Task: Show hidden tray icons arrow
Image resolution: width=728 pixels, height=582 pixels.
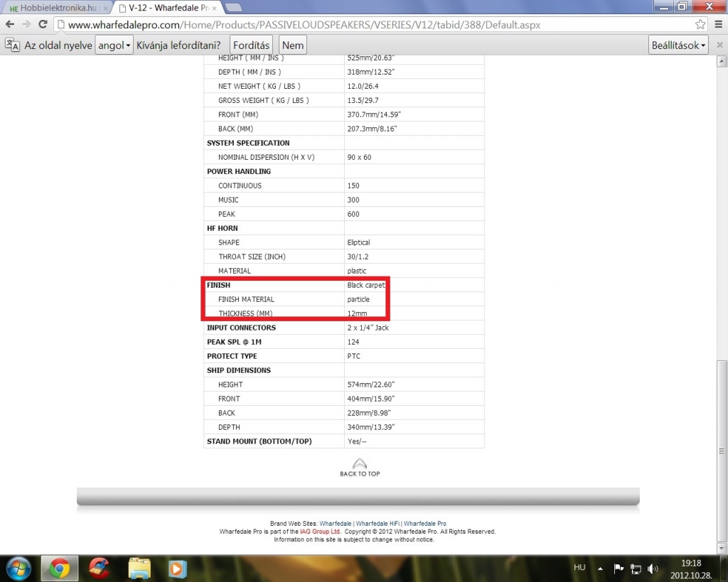Action: click(600, 568)
